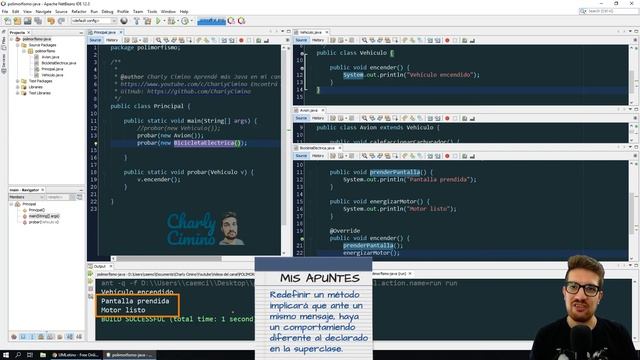The height and width of the screenshot is (360, 640).
Task: Click the Undo arrow in main toolbar
Action: pyautogui.click(x=51, y=21)
